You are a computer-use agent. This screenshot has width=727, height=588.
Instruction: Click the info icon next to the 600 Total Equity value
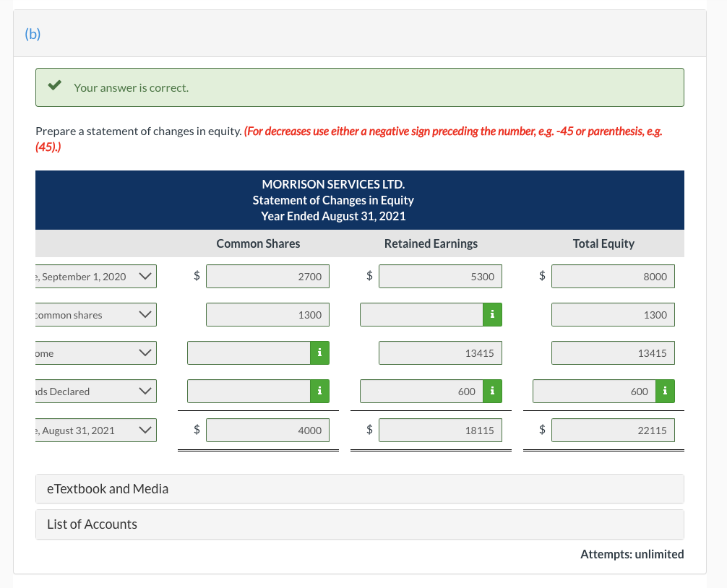point(663,391)
